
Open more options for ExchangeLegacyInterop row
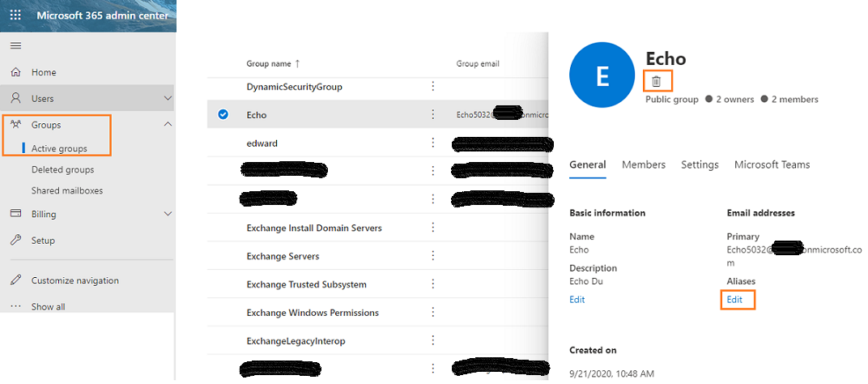[433, 341]
